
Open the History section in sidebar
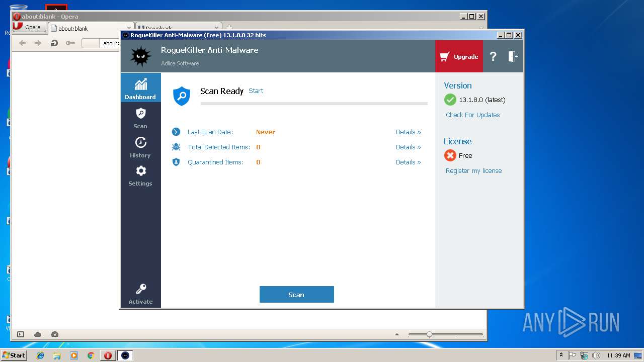click(x=140, y=147)
